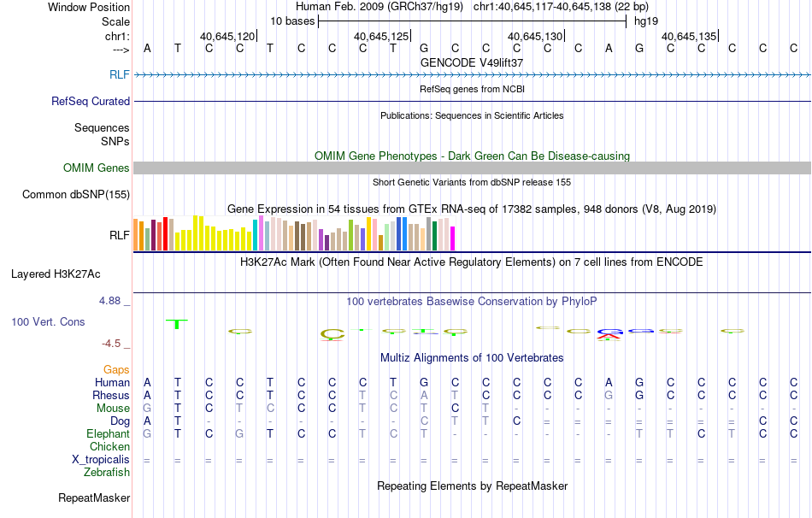
Task: Click the Human Feb. 2009 (GRCh37/hg19) assembly text
Action: click(379, 7)
